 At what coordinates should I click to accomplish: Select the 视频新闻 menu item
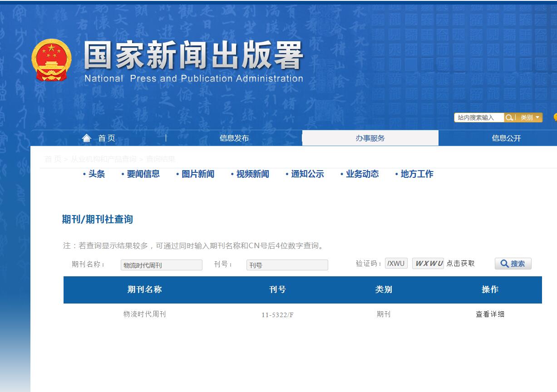tap(252, 174)
